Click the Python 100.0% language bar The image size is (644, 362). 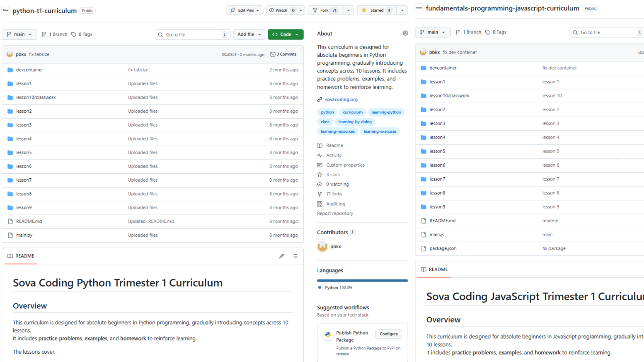pyautogui.click(x=362, y=281)
